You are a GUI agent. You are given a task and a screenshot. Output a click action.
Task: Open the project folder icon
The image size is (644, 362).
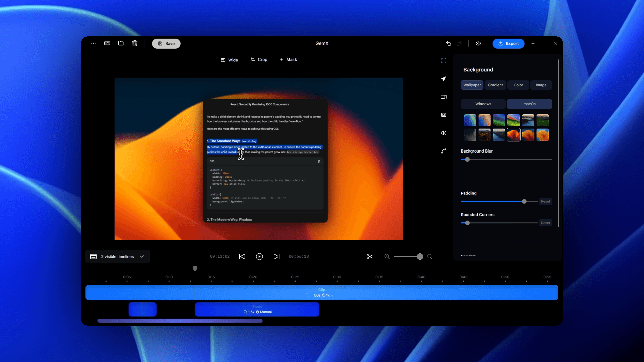pos(121,43)
